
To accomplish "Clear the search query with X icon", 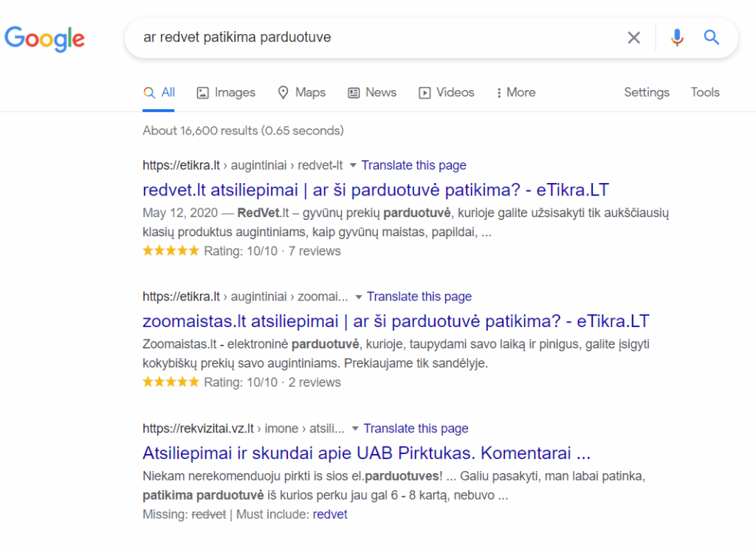I will [633, 38].
